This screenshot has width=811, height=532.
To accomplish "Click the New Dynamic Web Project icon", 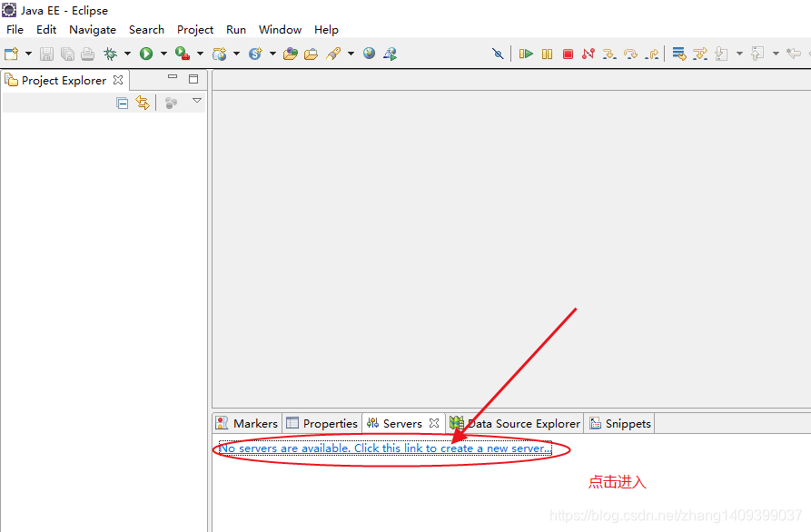I will click(219, 54).
